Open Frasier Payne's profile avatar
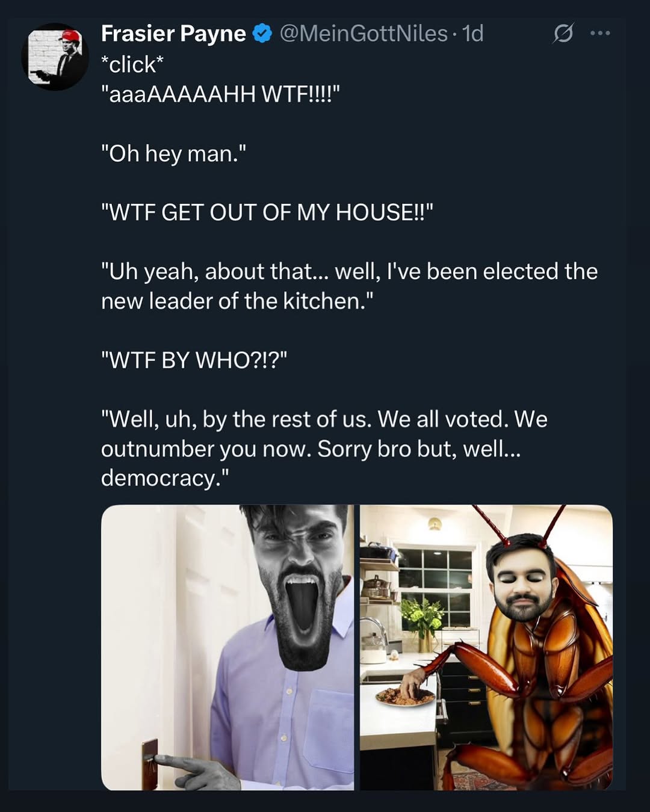 55,58
